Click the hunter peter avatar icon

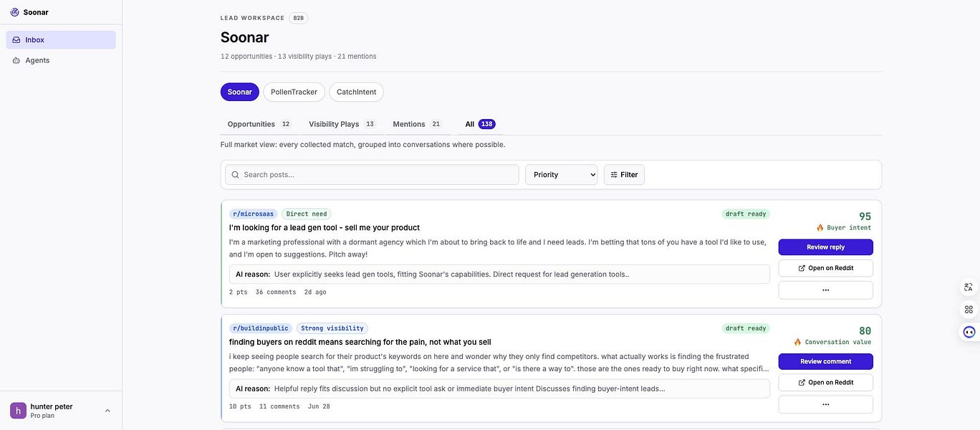point(18,411)
